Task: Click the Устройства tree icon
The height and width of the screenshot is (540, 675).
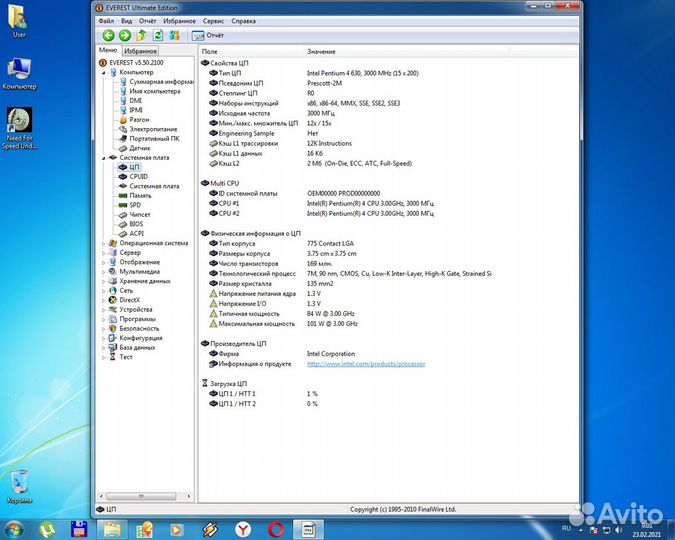Action: click(x=113, y=310)
